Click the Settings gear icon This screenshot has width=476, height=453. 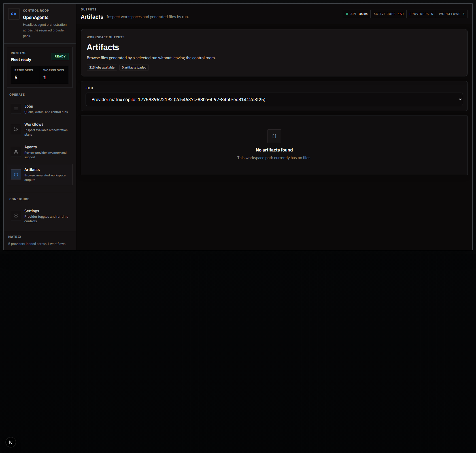(16, 216)
